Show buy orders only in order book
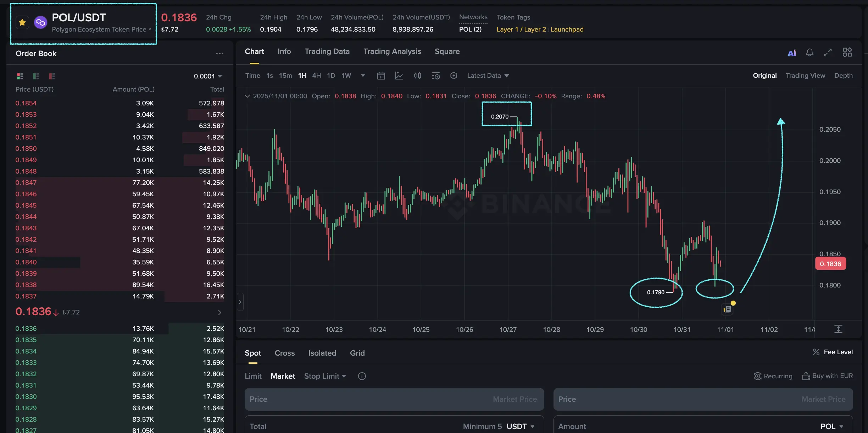This screenshot has width=868, height=433. [x=36, y=76]
